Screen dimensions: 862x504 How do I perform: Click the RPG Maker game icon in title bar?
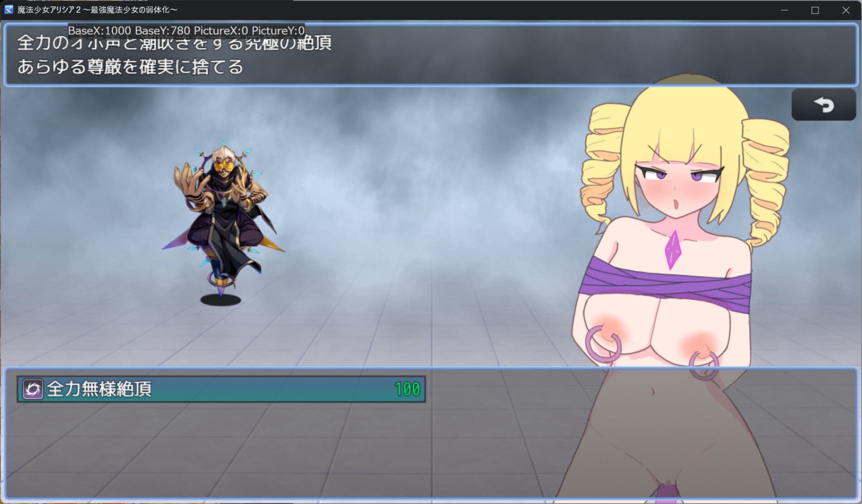pyautogui.click(x=8, y=10)
